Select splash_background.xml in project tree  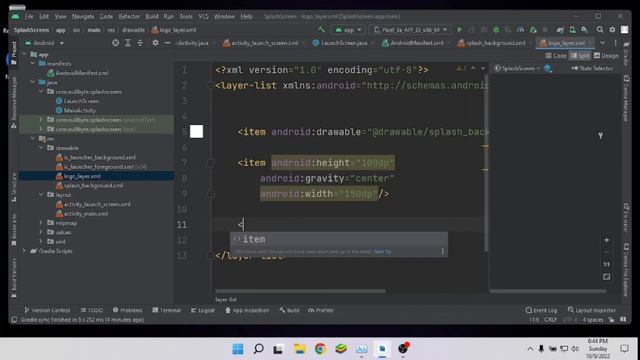tap(93, 185)
